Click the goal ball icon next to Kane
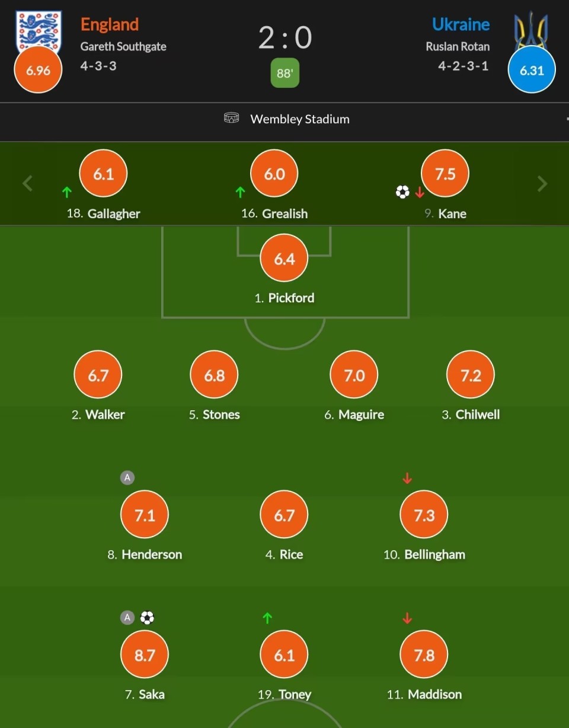This screenshot has width=569, height=728. point(402,192)
